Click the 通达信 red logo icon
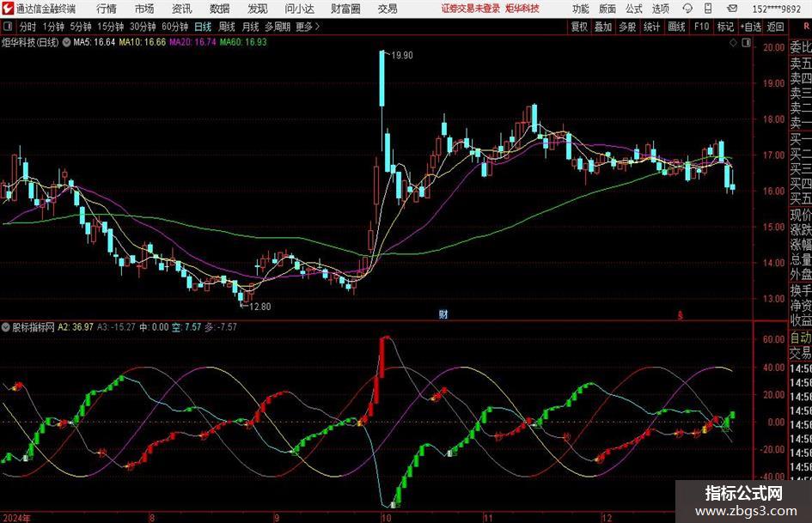Screen dimensions: 812x523 coord(7,9)
